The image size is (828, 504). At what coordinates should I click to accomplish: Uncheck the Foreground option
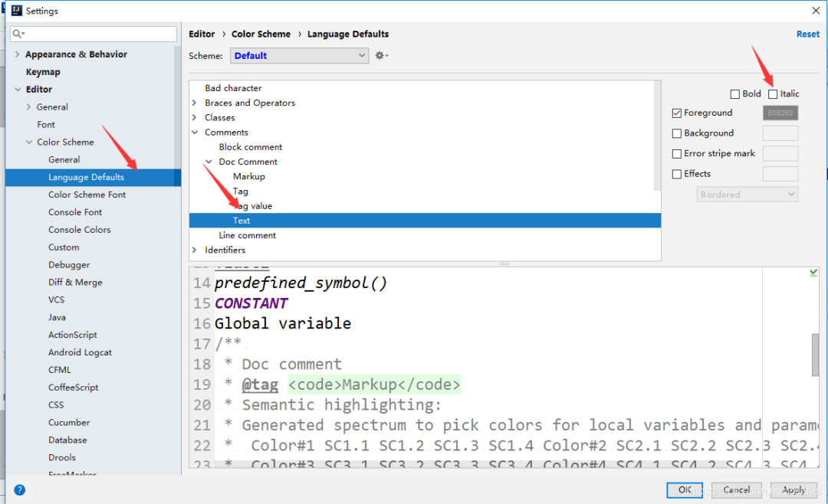point(677,113)
